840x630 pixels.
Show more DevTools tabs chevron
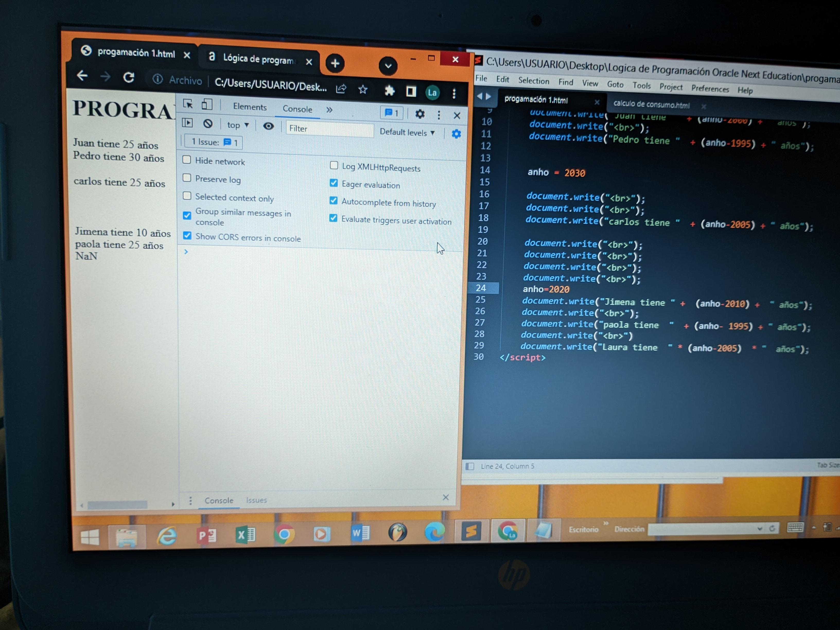click(x=329, y=110)
